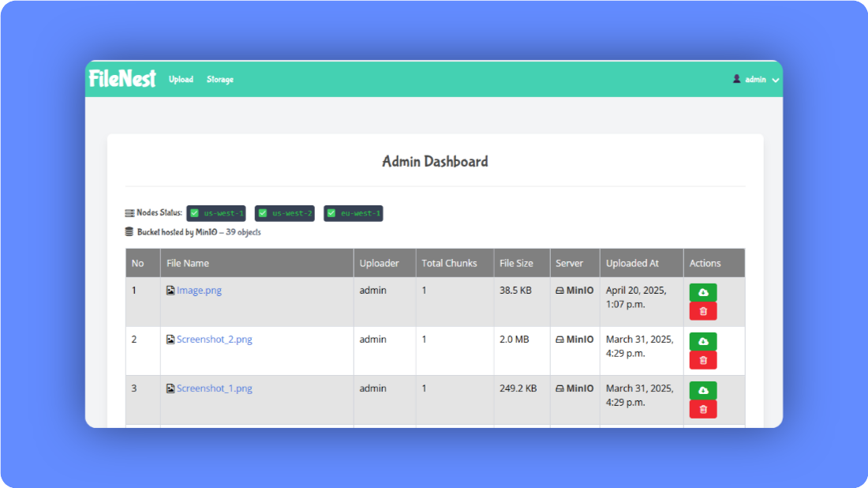Delete Screenshot_2.png with trash button
The height and width of the screenshot is (488, 868).
point(703,360)
